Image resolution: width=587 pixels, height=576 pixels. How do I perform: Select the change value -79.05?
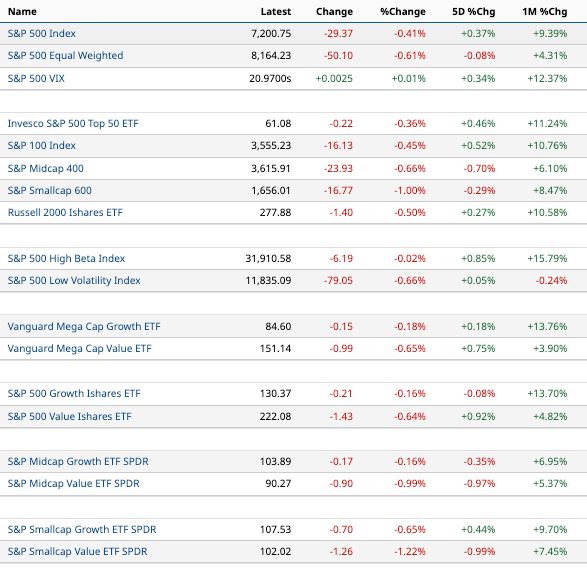click(338, 280)
